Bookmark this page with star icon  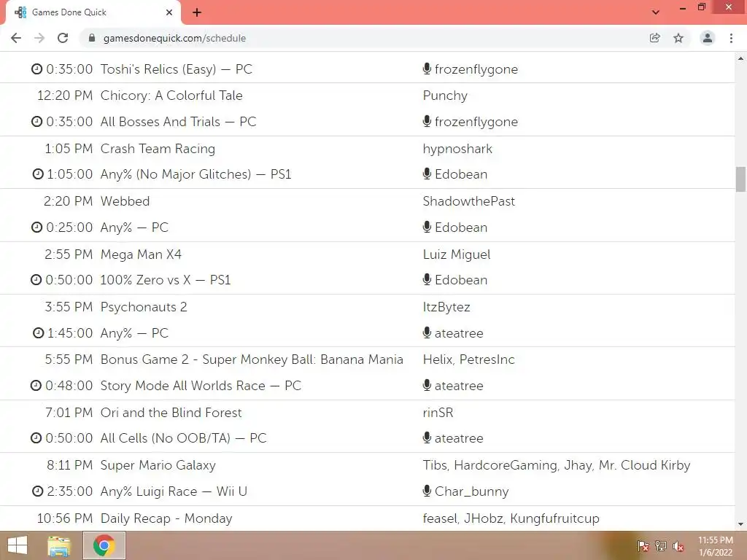pos(678,38)
